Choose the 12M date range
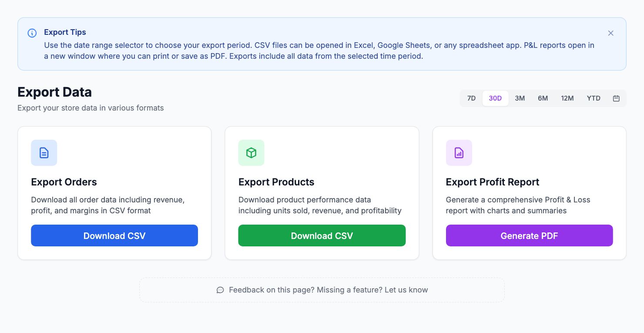The width and height of the screenshot is (644, 333). (x=567, y=98)
